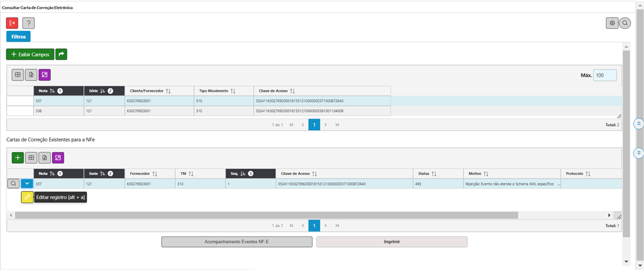This screenshot has width=644, height=270.
Task: Open help with the question mark icon
Action: coord(28,23)
